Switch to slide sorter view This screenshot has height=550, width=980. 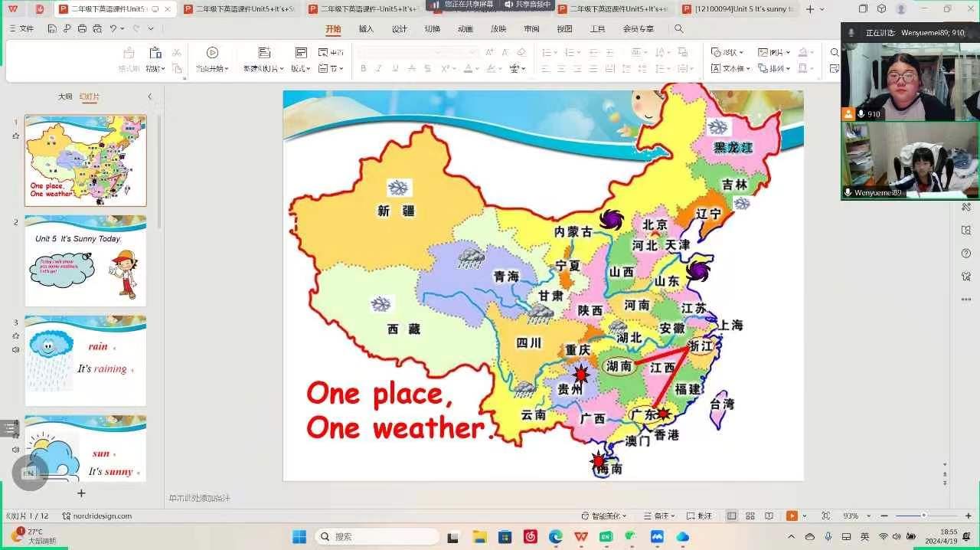pos(750,516)
